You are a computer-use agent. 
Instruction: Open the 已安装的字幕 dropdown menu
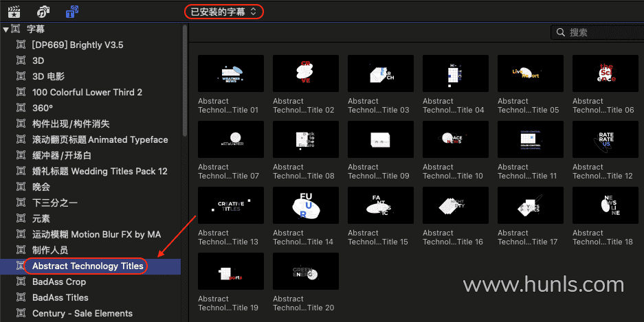click(x=224, y=12)
